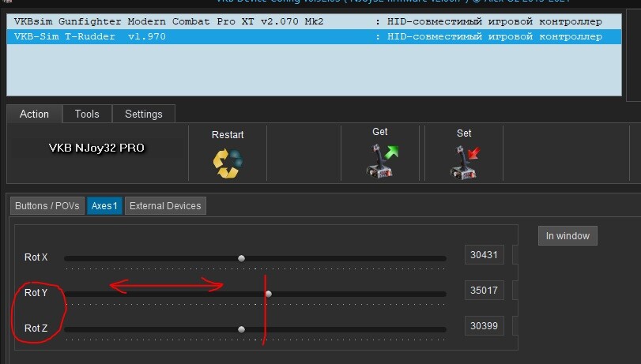Open the Action tab

click(34, 114)
